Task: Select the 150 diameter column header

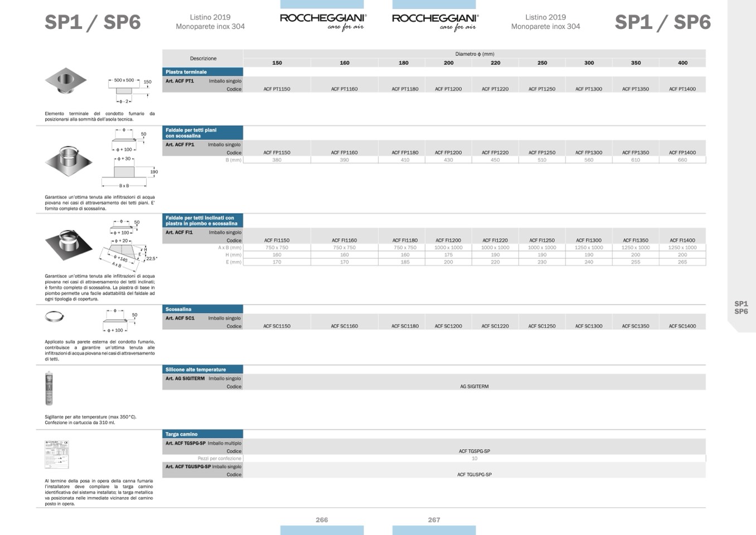Action: (277, 63)
